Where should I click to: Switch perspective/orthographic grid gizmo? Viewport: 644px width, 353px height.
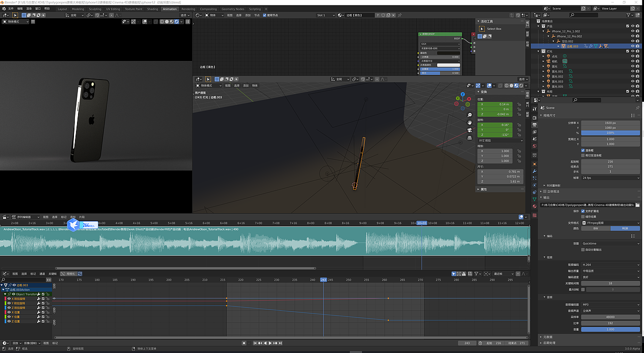click(x=469, y=137)
